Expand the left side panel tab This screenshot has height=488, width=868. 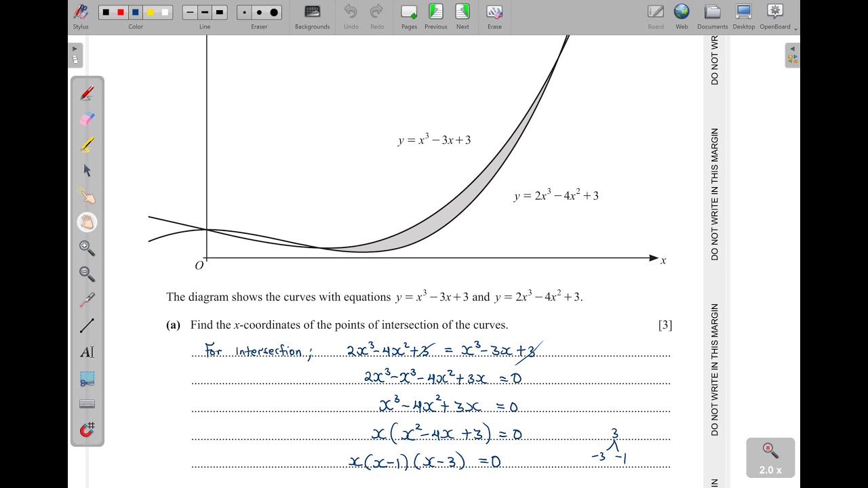[75, 55]
